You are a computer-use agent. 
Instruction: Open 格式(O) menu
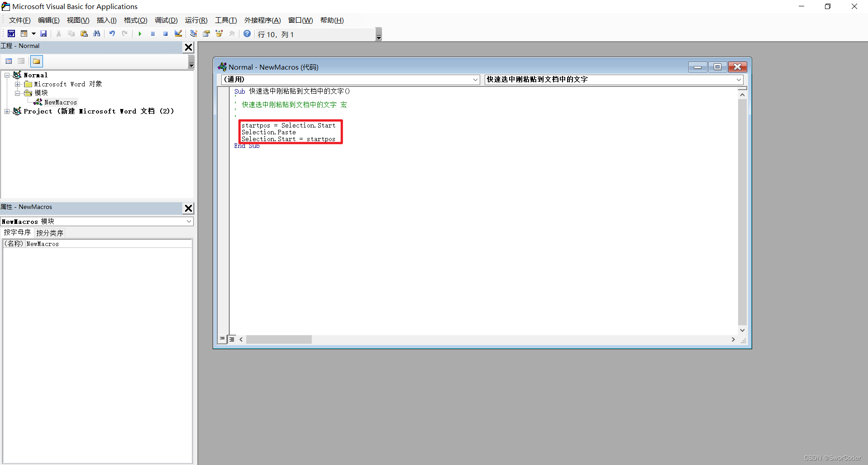[x=135, y=20]
